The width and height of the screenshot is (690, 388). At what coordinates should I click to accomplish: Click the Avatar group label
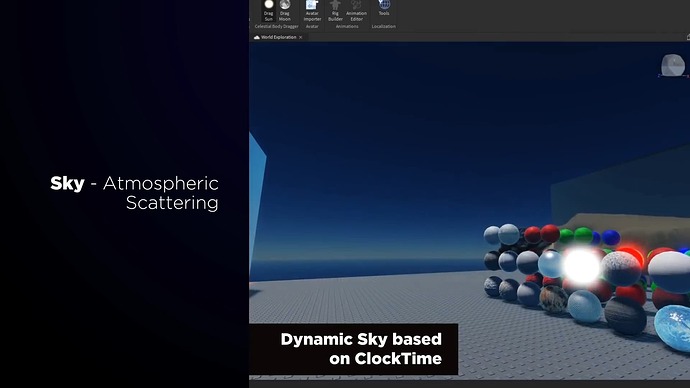(312, 26)
